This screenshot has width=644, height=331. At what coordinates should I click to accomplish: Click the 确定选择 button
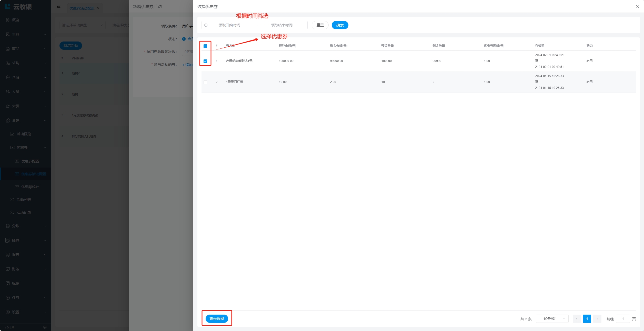click(217, 319)
